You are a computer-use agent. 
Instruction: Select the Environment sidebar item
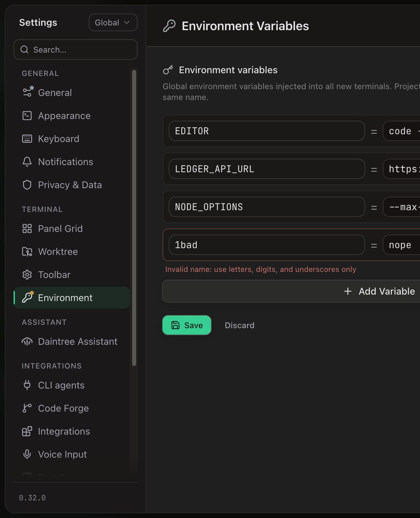pyautogui.click(x=72, y=298)
